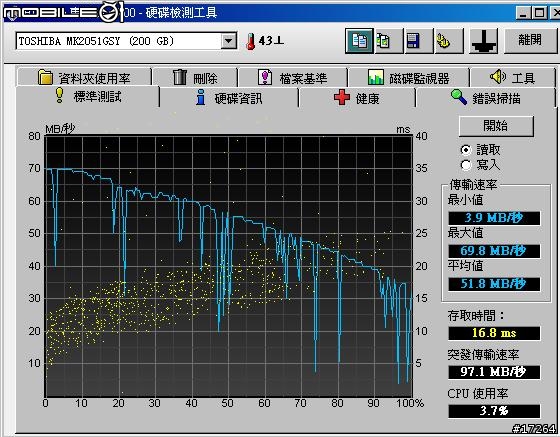Screen dimensions: 560x437
Task: Click the benchmark graph area
Action: coord(229,266)
